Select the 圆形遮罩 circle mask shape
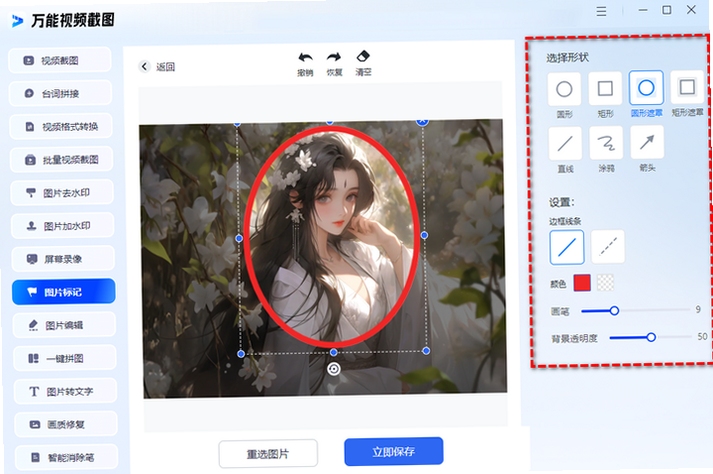The height and width of the screenshot is (474, 713). coord(646,87)
